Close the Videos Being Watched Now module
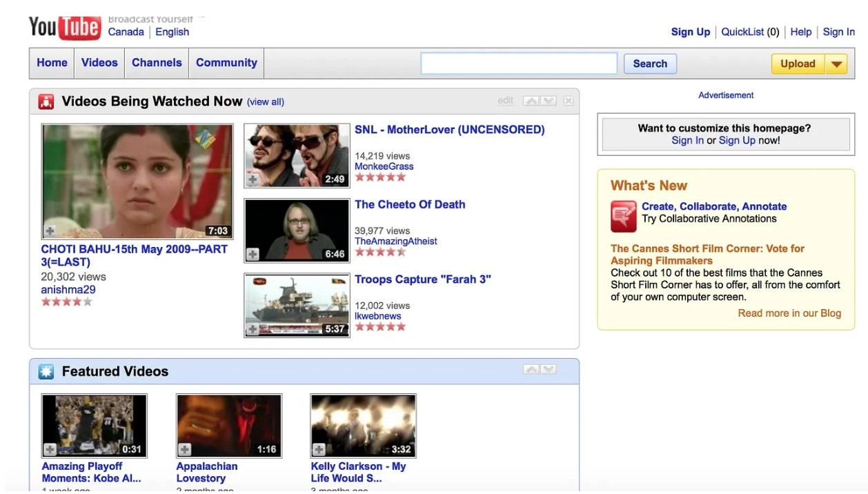The image size is (868, 494). [569, 101]
